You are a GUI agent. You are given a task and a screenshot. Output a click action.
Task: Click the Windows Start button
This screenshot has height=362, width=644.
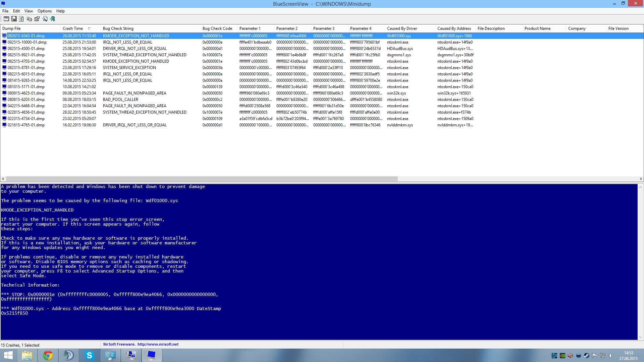(8, 355)
